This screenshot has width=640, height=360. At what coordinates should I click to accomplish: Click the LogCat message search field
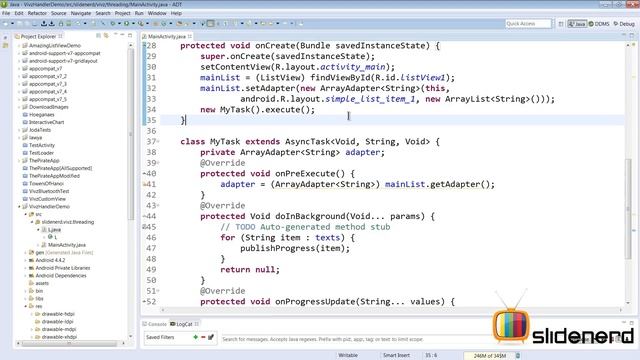355,339
